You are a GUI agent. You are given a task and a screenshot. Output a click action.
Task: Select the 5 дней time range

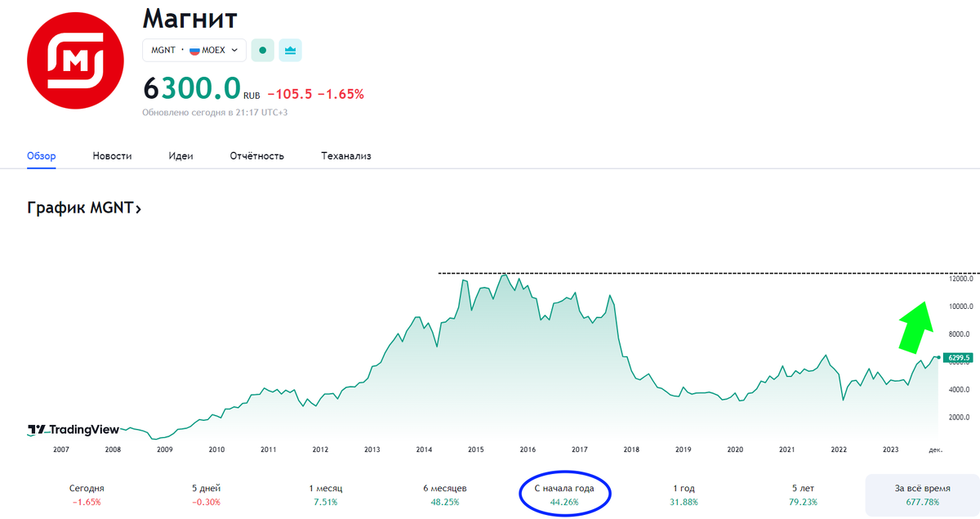(x=207, y=495)
